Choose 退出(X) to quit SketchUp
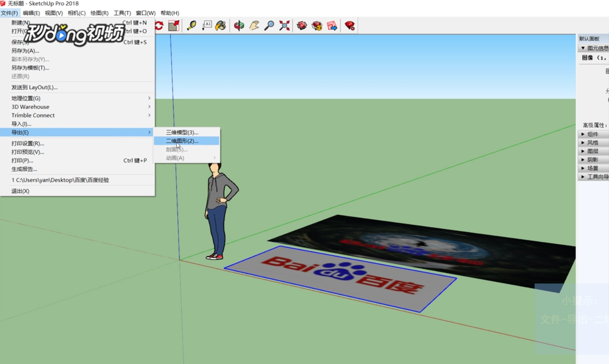Image resolution: width=609 pixels, height=364 pixels. pos(77,191)
